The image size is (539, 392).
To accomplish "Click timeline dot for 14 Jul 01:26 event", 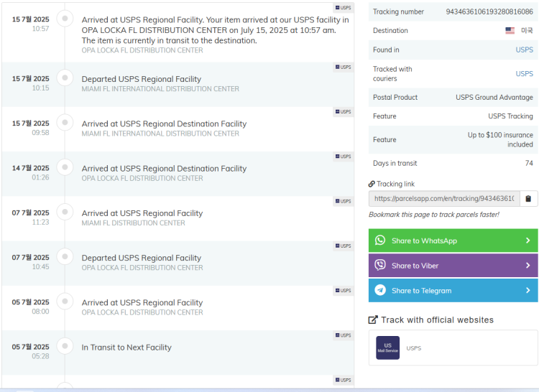I will coord(65,167).
